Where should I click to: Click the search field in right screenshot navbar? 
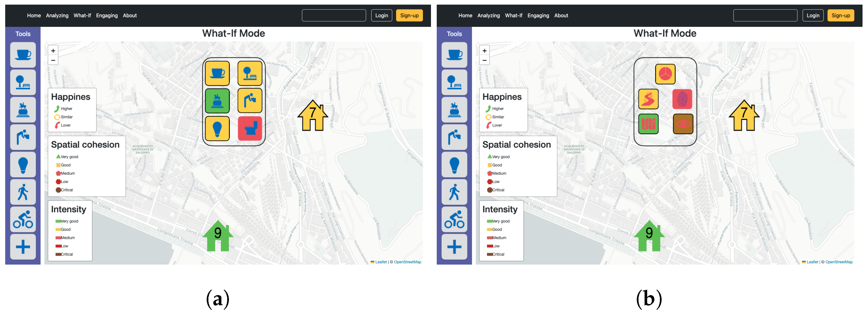[765, 16]
